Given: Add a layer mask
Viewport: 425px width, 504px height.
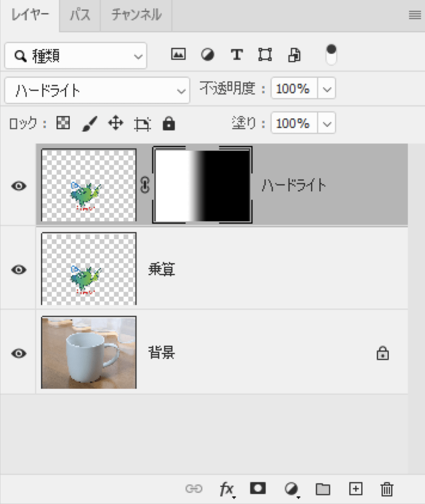Looking at the screenshot, I should tap(258, 488).
